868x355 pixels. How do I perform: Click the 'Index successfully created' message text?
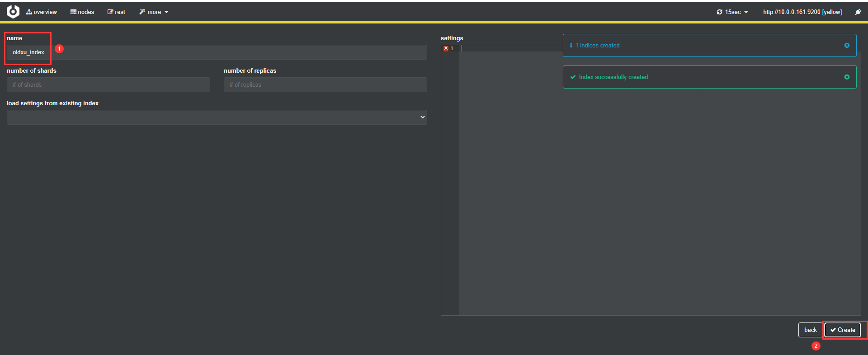[x=613, y=77]
